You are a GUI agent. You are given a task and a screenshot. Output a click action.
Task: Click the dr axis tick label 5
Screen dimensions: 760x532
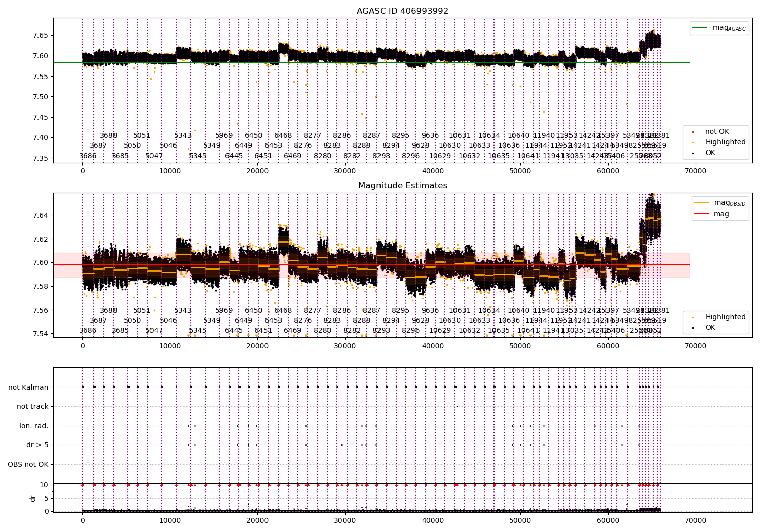click(46, 498)
